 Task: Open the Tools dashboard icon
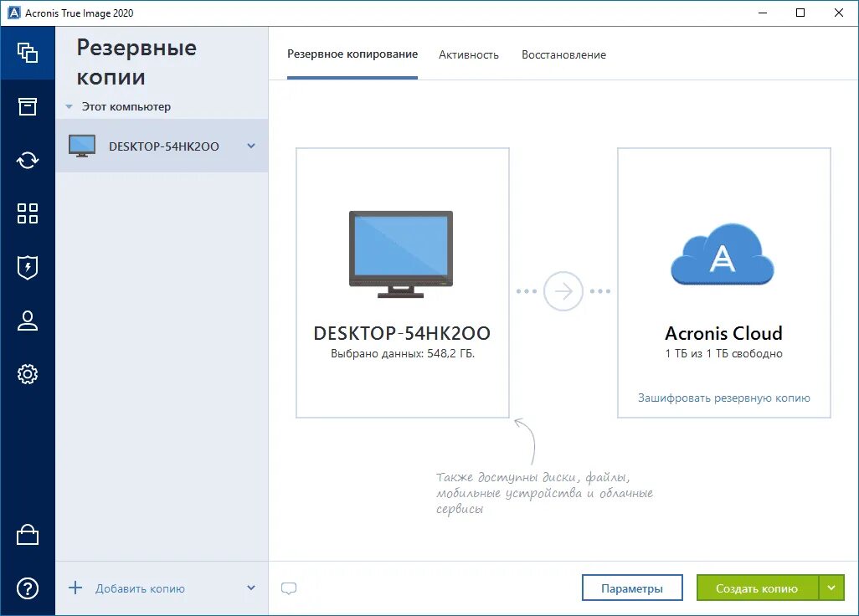(x=28, y=213)
